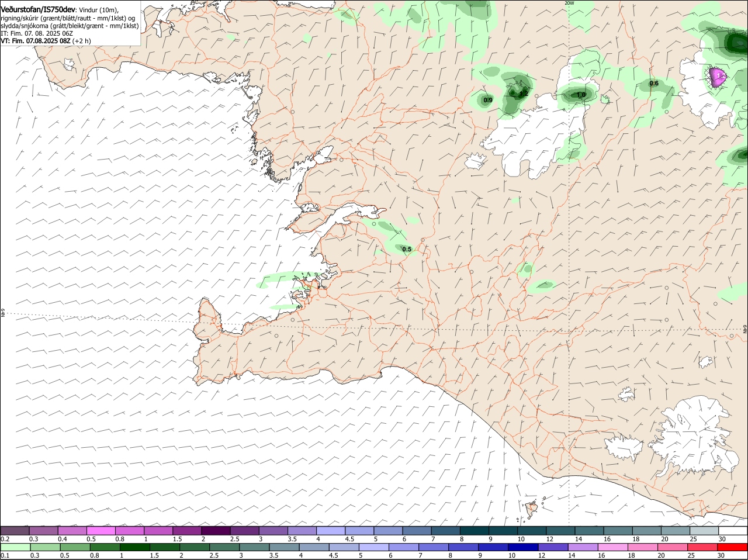Screen dimensions: 748x560
Task: Pick the dark teal 9–10 snow legend swatch
Action: (503, 530)
